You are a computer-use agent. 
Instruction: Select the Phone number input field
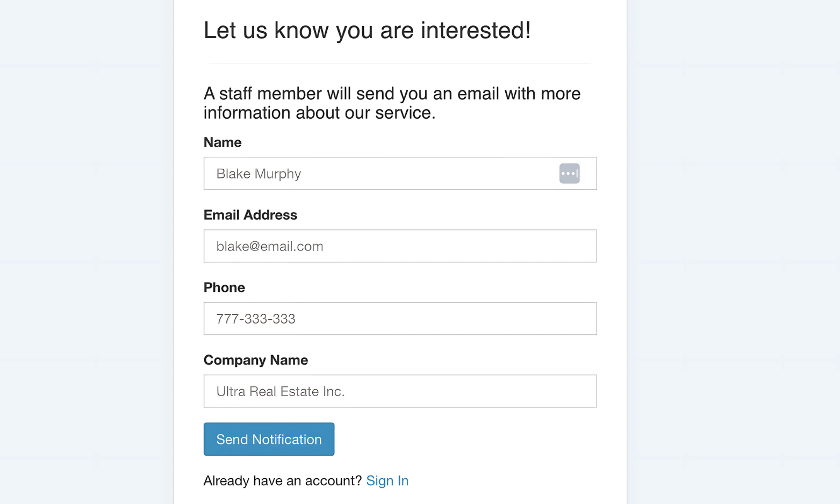point(400,319)
